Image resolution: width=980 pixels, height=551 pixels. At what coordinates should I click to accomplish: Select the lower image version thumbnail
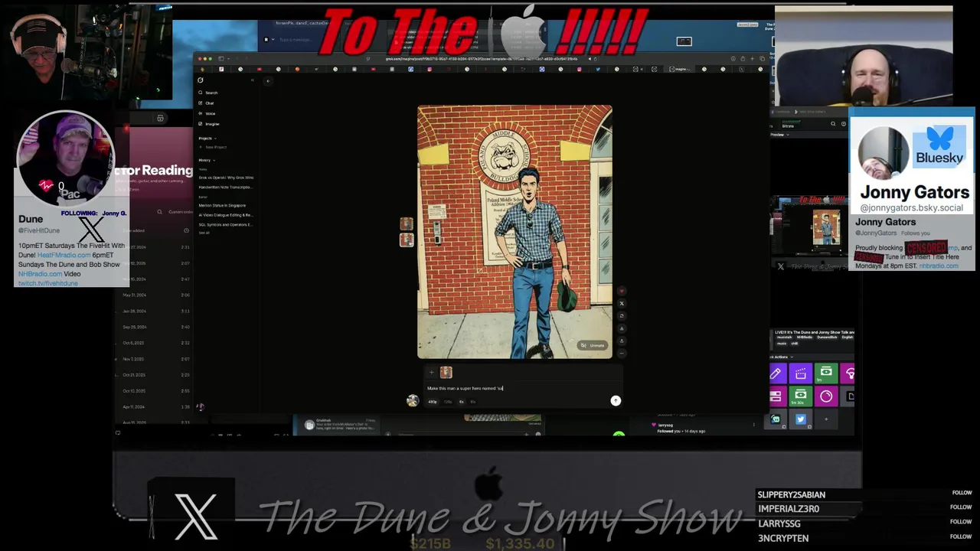(407, 240)
